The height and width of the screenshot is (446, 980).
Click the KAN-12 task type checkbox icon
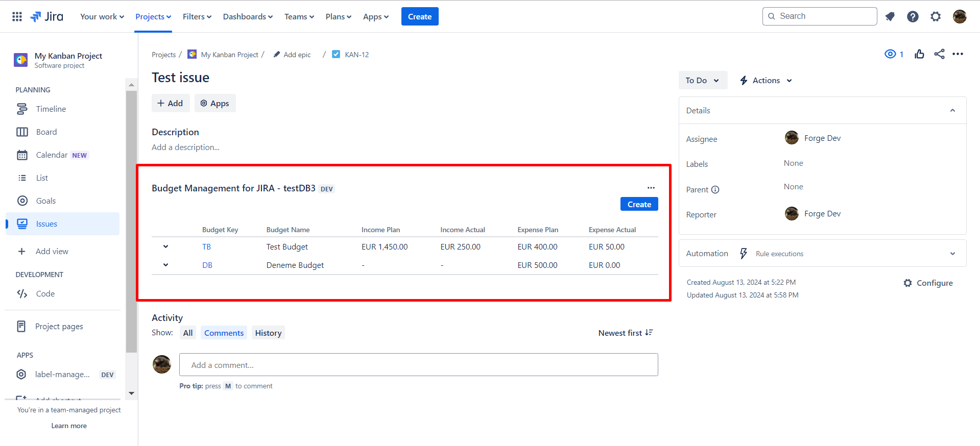336,54
